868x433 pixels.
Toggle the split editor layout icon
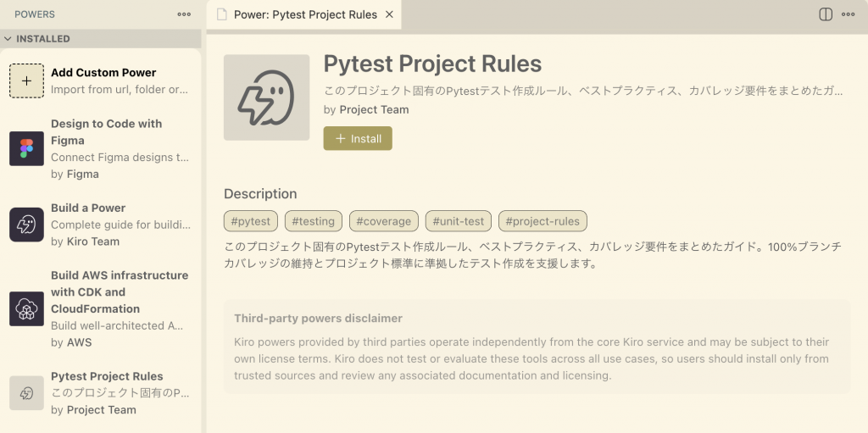[x=826, y=14]
